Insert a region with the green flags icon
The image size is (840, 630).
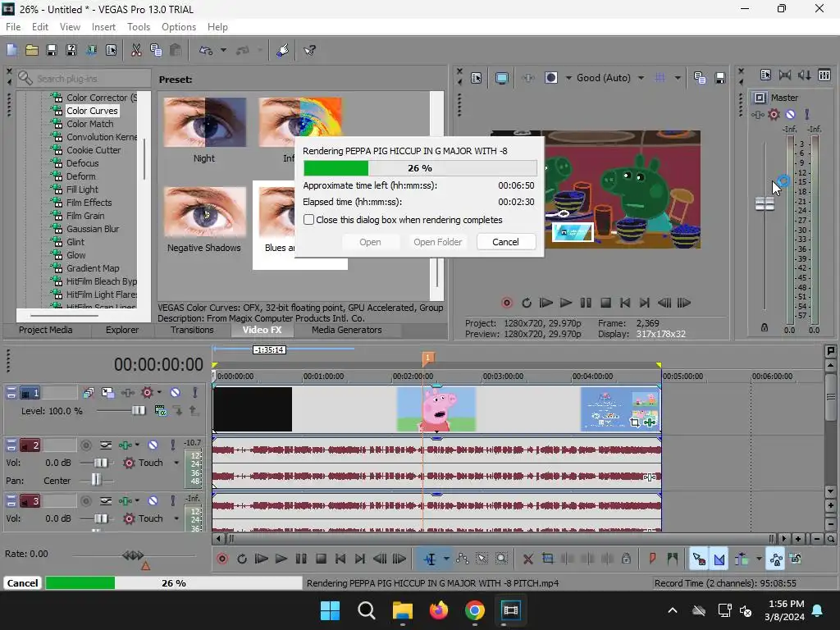coord(673,559)
